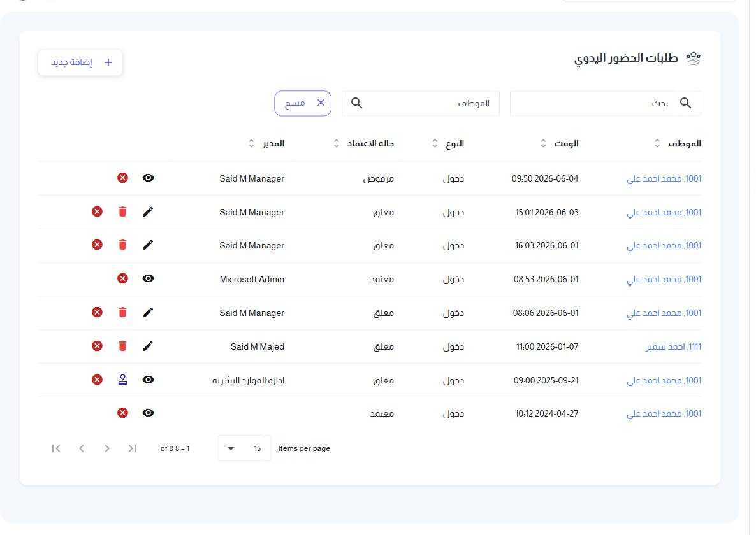Go to the first page

[x=133, y=448]
